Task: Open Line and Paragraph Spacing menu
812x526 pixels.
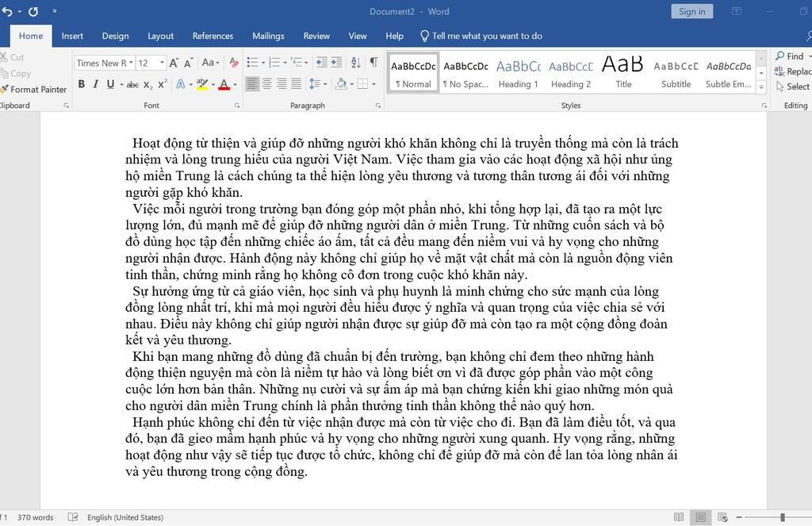Action: coord(317,83)
